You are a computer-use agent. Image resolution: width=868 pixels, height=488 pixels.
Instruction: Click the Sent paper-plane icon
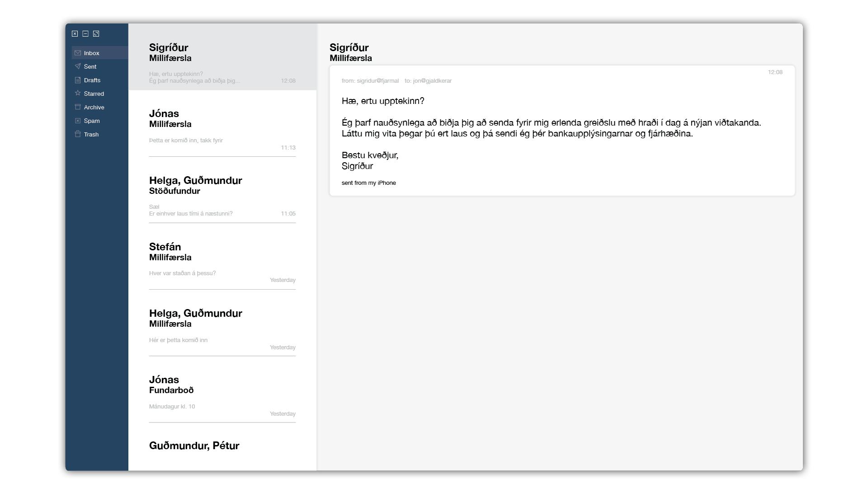pos(78,66)
